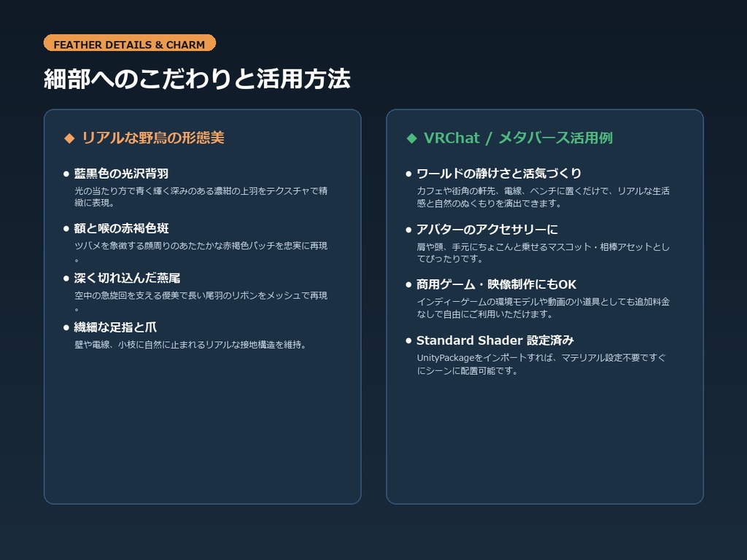Select the heading VRChat / メタバース活用例
The image size is (747, 560).
(518, 138)
